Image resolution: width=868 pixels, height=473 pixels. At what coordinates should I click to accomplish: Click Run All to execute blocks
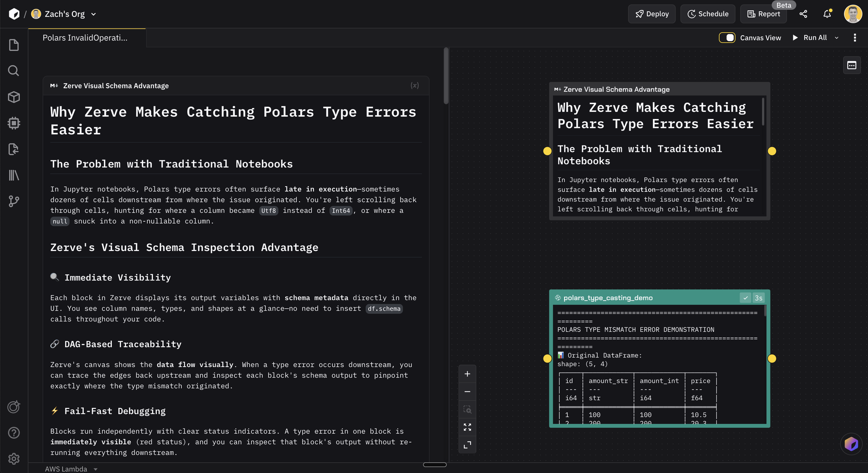[x=810, y=38]
